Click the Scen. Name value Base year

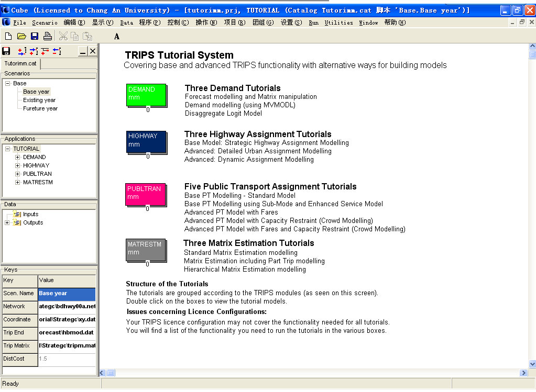click(x=67, y=293)
